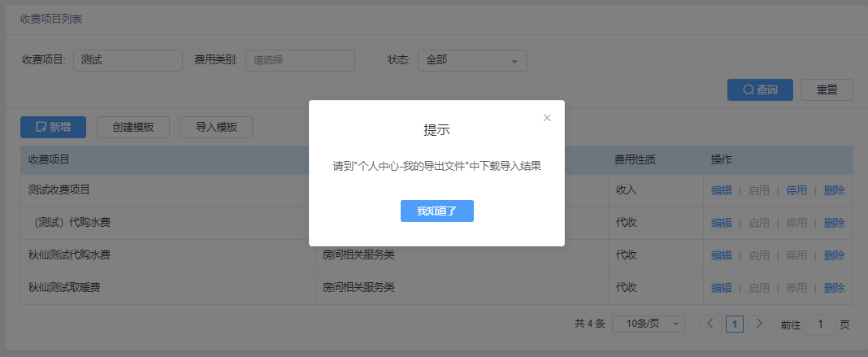Edit the 秋仙测试取暖费 row
This screenshot has height=357, width=868.
click(x=722, y=288)
